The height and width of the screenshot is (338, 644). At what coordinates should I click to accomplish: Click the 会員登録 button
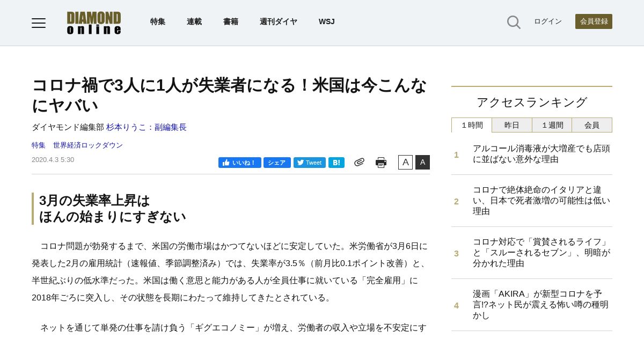point(594,21)
